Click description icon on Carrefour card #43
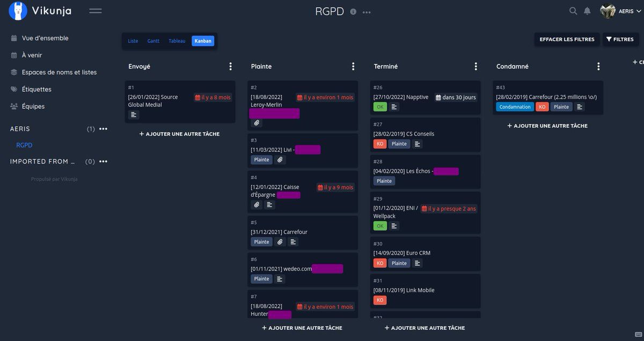644x341 pixels. pyautogui.click(x=580, y=107)
